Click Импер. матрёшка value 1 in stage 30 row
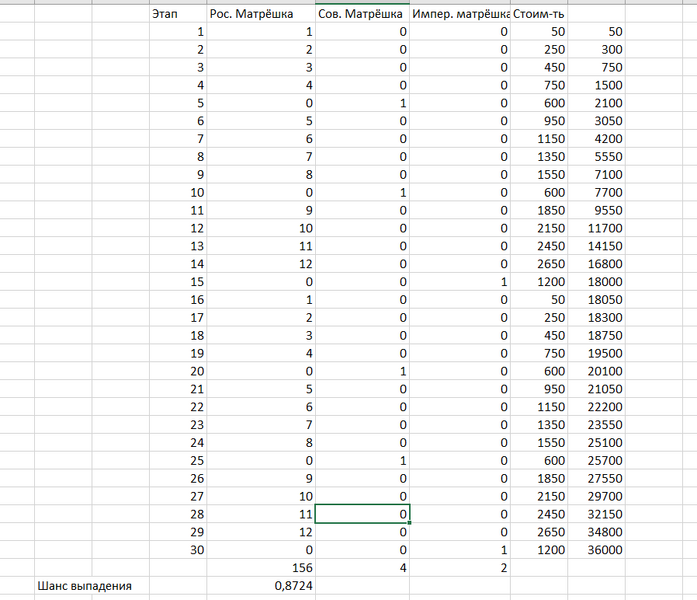Screen dimensions: 697x600 pyautogui.click(x=460, y=550)
